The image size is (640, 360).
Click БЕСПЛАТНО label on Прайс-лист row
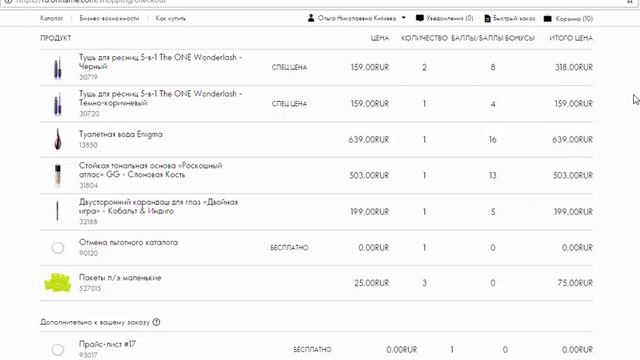point(312,349)
